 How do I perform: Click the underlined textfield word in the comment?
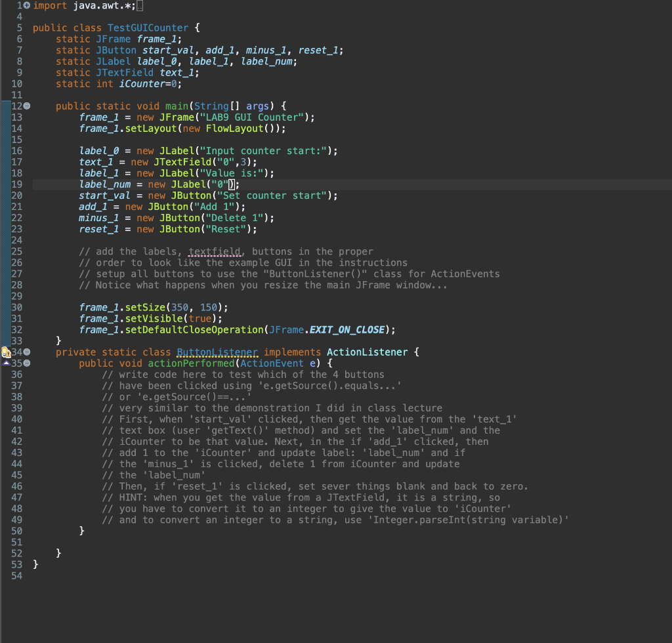coord(214,251)
